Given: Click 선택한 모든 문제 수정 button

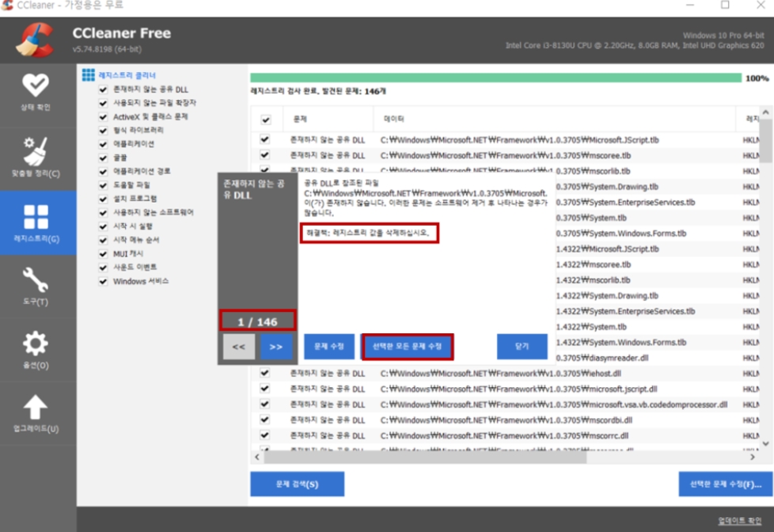Looking at the screenshot, I should click(x=408, y=346).
